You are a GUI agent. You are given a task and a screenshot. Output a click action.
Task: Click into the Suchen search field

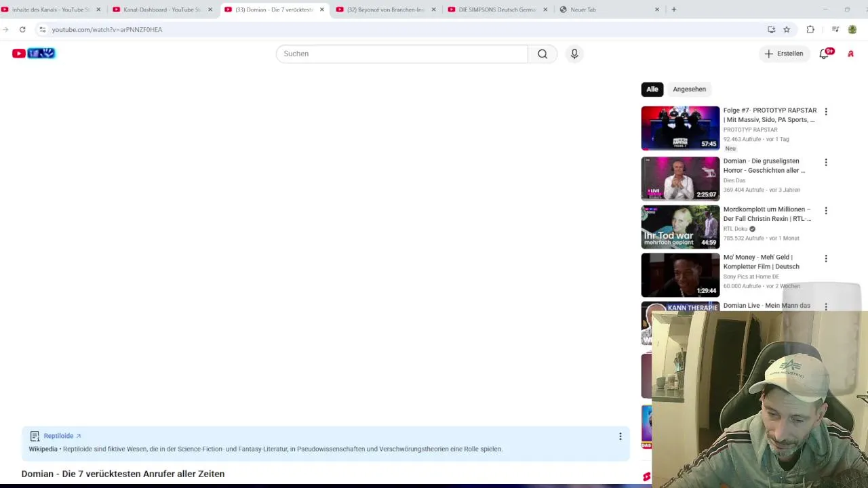401,54
